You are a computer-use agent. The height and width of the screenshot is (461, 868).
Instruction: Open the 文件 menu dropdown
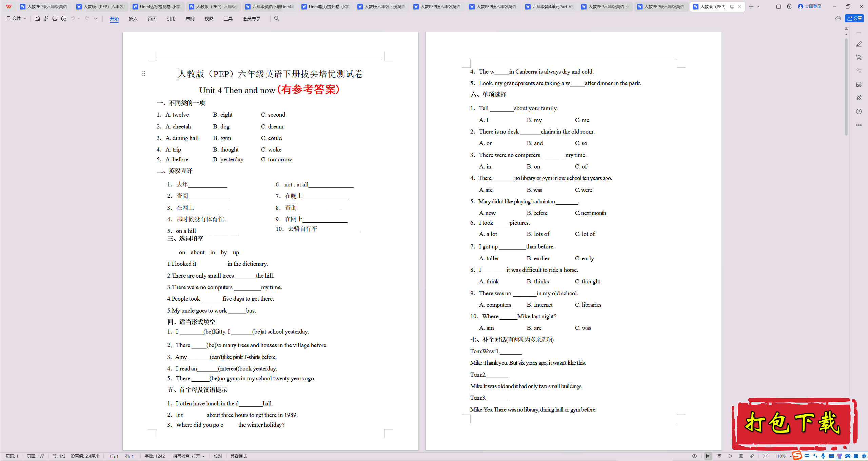pyautogui.click(x=16, y=18)
